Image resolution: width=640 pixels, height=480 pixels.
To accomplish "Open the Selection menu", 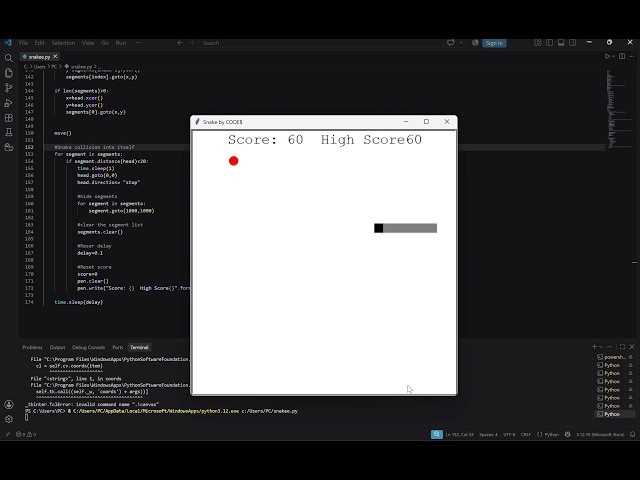I will (63, 42).
